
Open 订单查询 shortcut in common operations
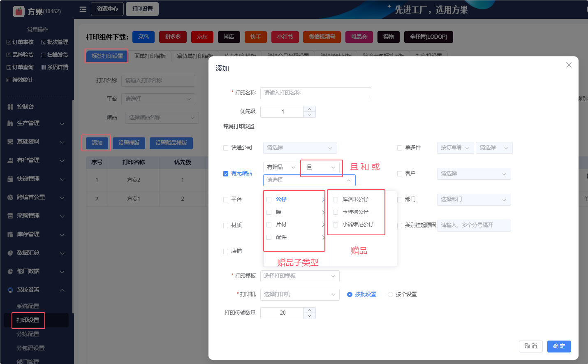click(x=20, y=67)
